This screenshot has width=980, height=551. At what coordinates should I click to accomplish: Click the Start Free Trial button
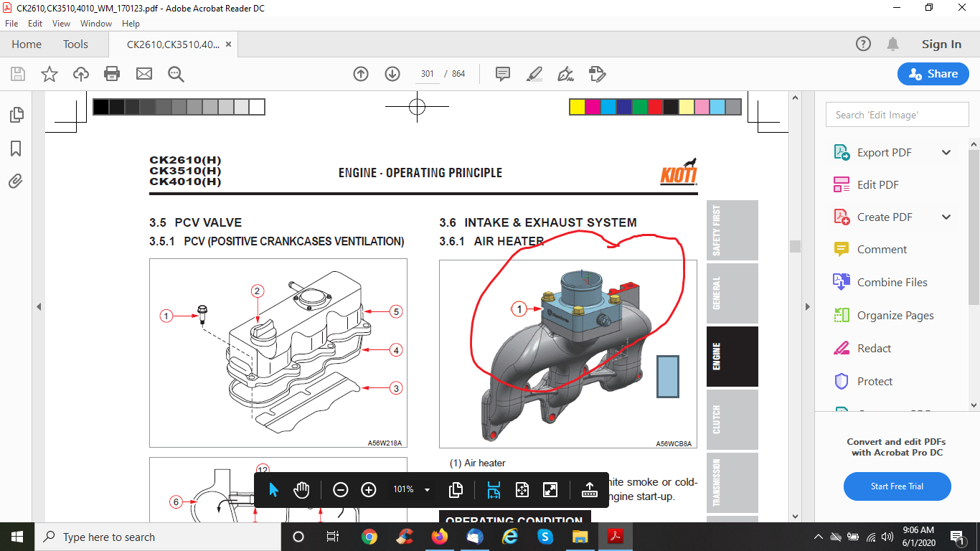(897, 486)
